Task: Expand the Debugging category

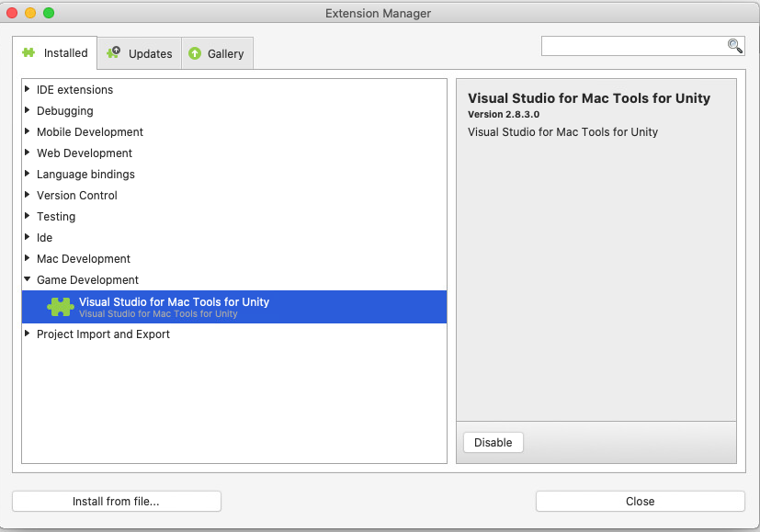Action: click(x=28, y=110)
